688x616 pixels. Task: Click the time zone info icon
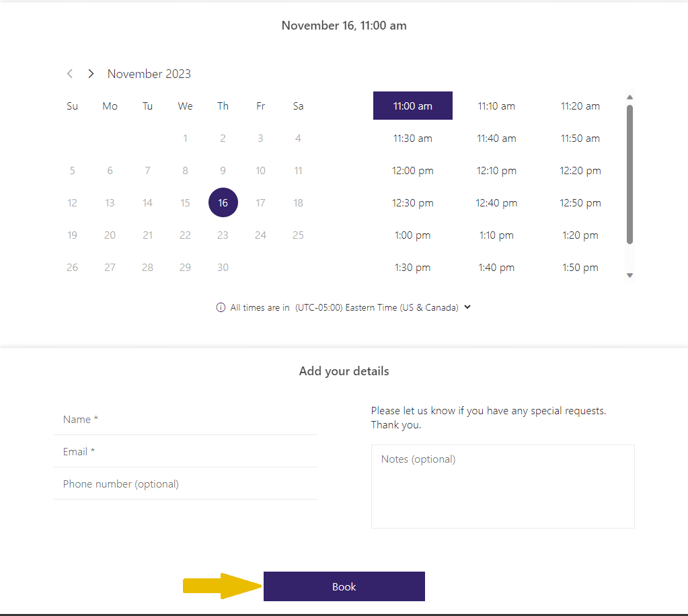pyautogui.click(x=221, y=307)
